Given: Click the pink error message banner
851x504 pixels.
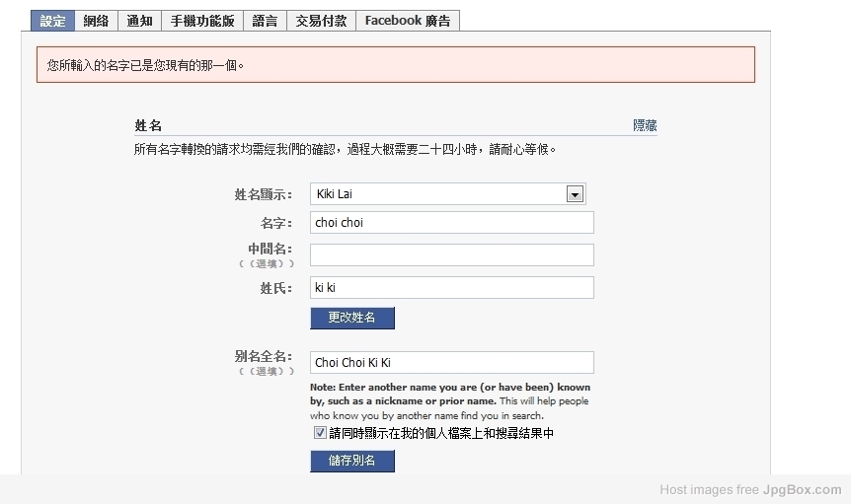Looking at the screenshot, I should (396, 65).
